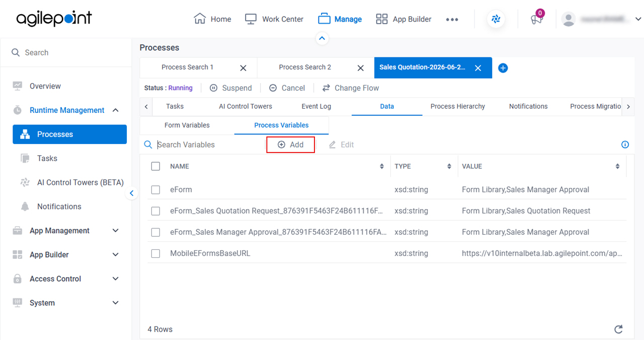Image resolution: width=644 pixels, height=340 pixels.
Task: Check the eForm_Sales Manager Approval row checkbox
Action: click(x=155, y=232)
